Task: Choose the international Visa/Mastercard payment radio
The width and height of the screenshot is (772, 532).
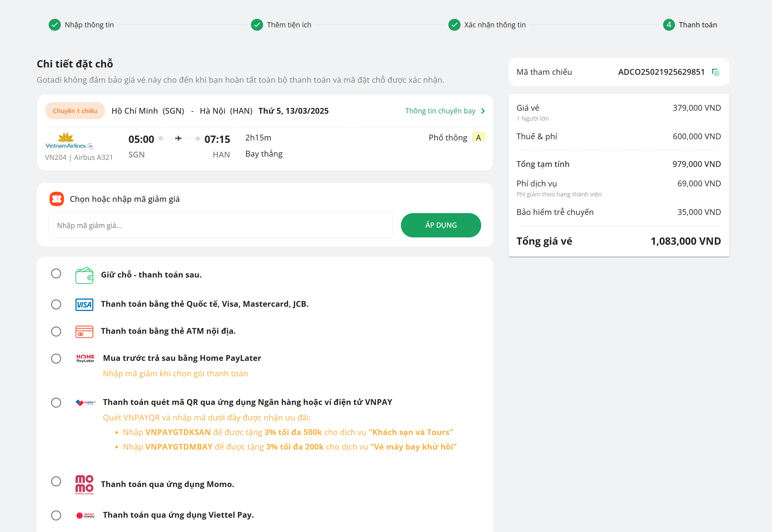Action: click(x=56, y=304)
